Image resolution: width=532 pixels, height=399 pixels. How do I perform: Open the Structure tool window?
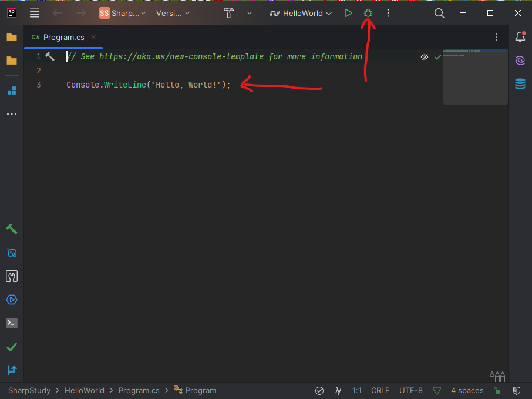point(12,90)
